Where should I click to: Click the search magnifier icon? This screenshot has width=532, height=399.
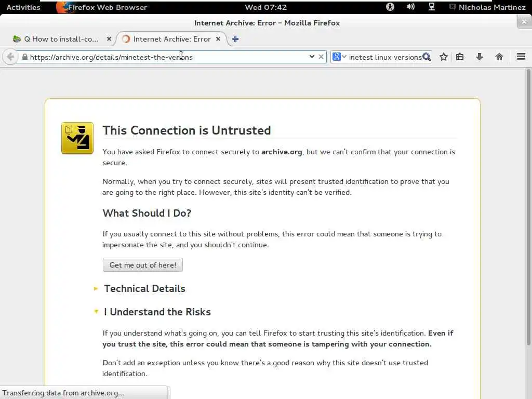(427, 57)
